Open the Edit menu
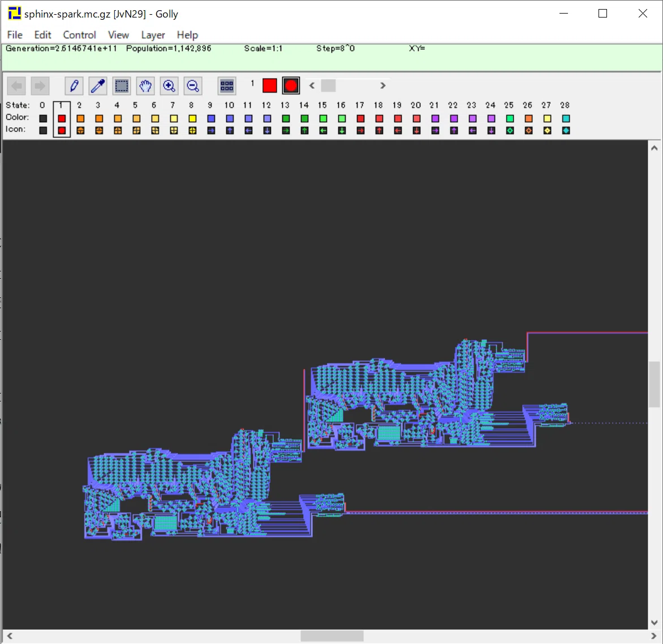This screenshot has width=663, height=644. (42, 34)
